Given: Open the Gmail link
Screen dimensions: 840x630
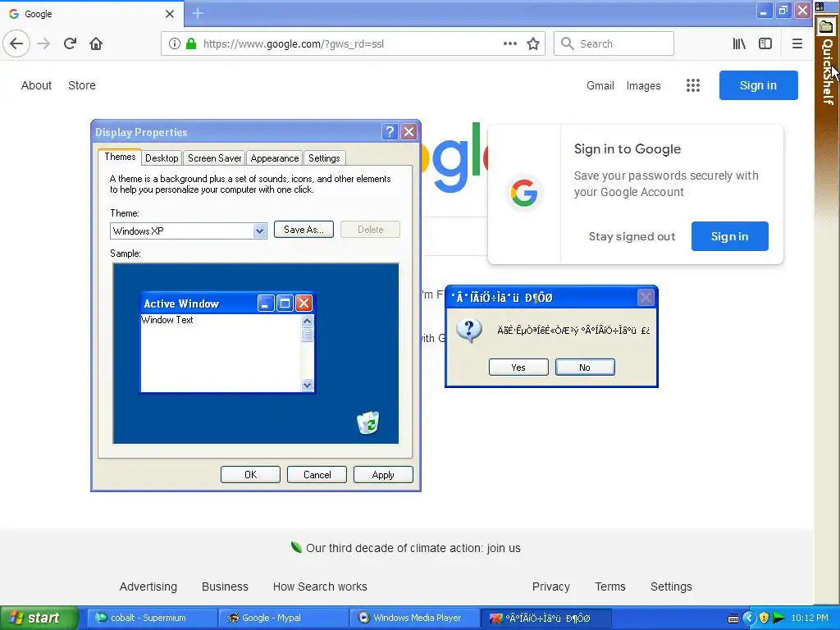Looking at the screenshot, I should click(600, 85).
